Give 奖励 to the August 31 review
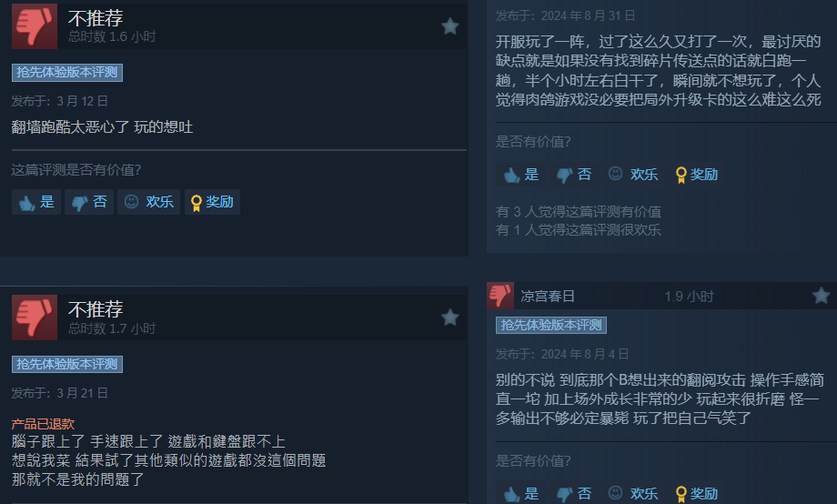 point(697,175)
